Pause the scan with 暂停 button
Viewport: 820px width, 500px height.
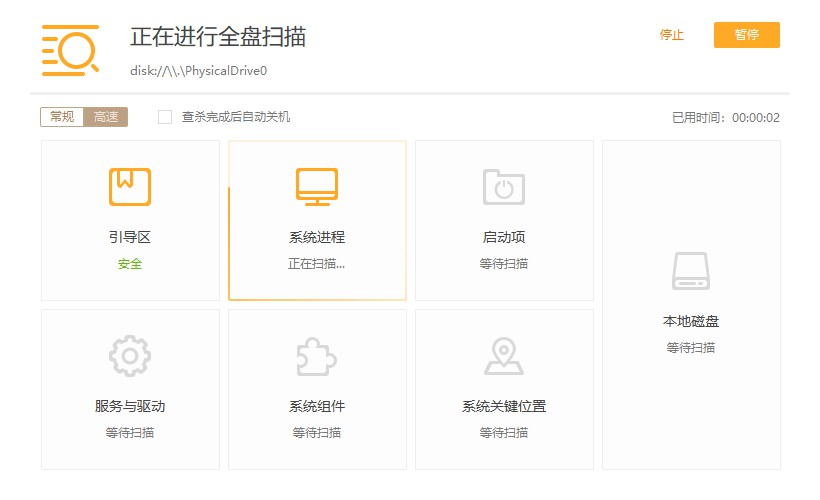coord(746,35)
